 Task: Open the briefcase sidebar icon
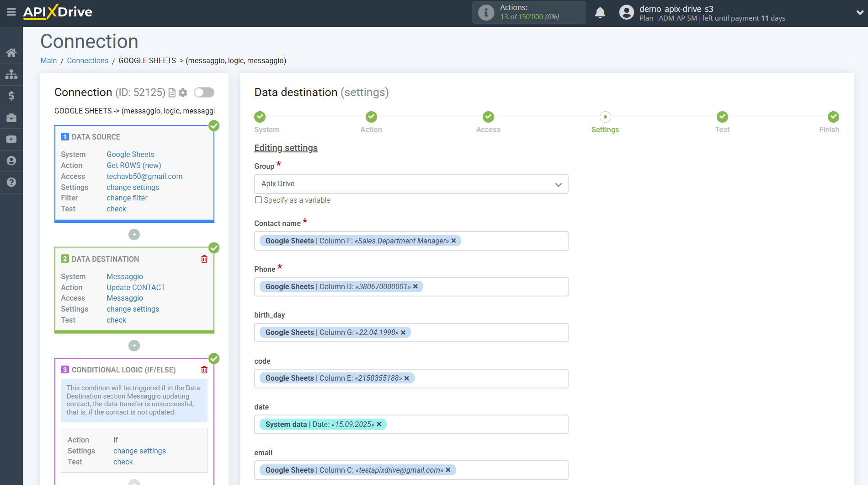pyautogui.click(x=11, y=118)
